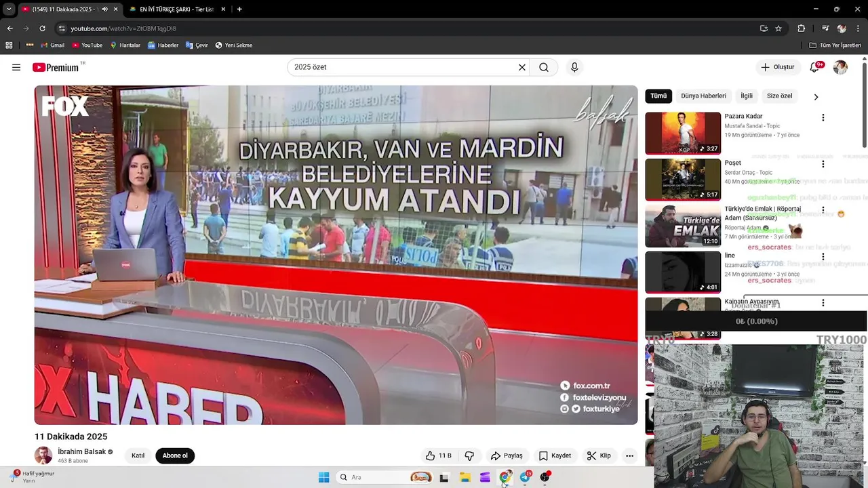Image resolution: width=868 pixels, height=488 pixels.
Task: Open the weather widget Hafif yağmur
Action: tap(33, 476)
